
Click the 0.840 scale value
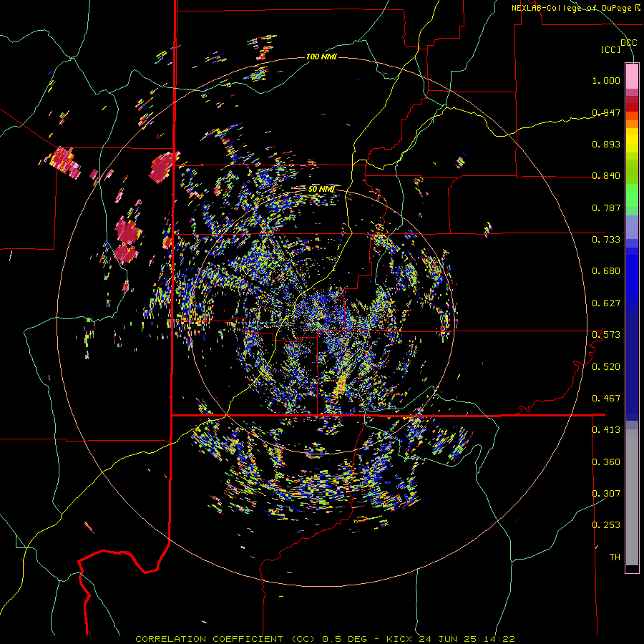pyautogui.click(x=606, y=176)
